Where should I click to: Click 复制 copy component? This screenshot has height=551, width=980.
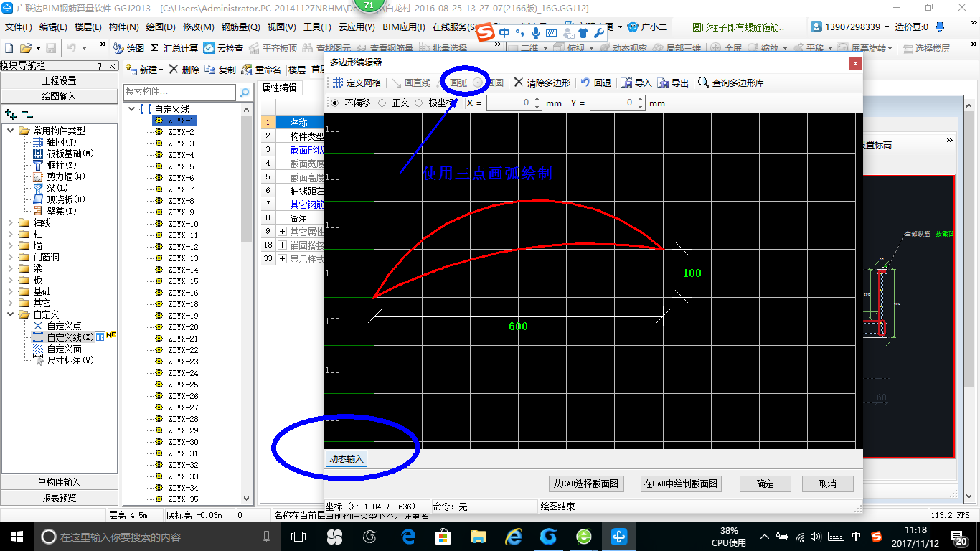coord(220,70)
